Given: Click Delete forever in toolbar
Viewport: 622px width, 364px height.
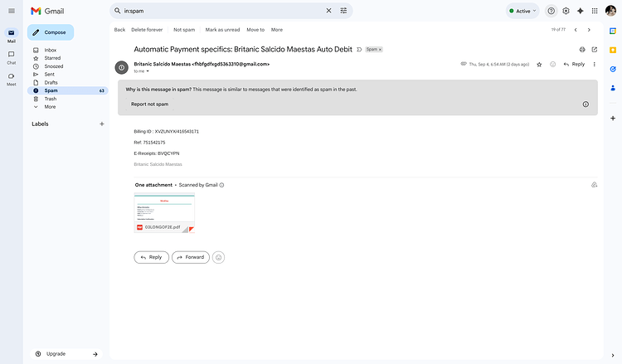Looking at the screenshot, I should click(x=147, y=30).
